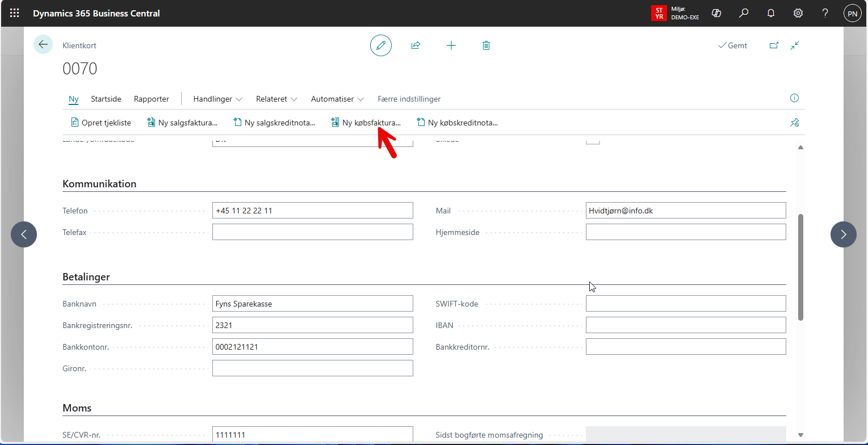Screen dimensions: 868x445
Task: Toggle edit mode with the pencil icon
Action: [x=381, y=45]
